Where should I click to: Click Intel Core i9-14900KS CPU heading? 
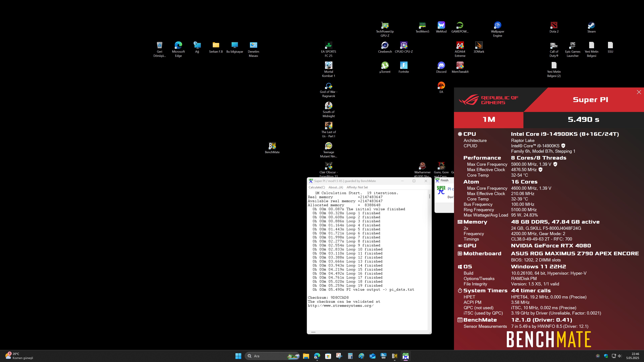tap(565, 134)
